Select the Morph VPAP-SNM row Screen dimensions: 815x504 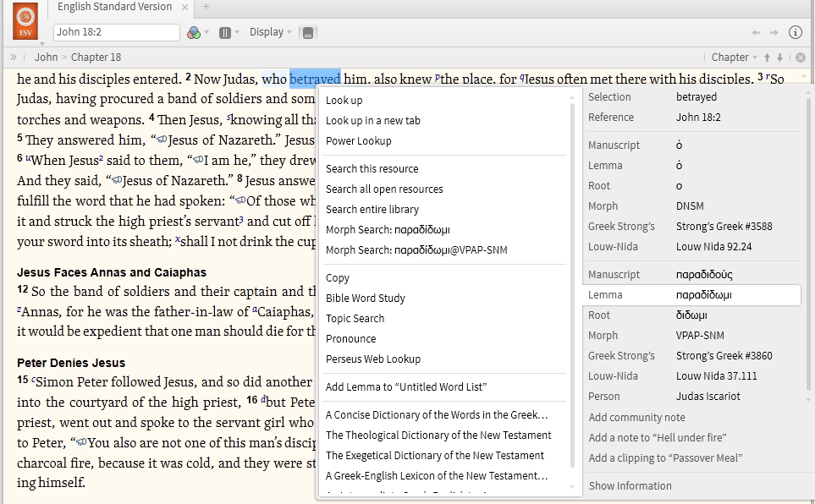[x=693, y=336]
